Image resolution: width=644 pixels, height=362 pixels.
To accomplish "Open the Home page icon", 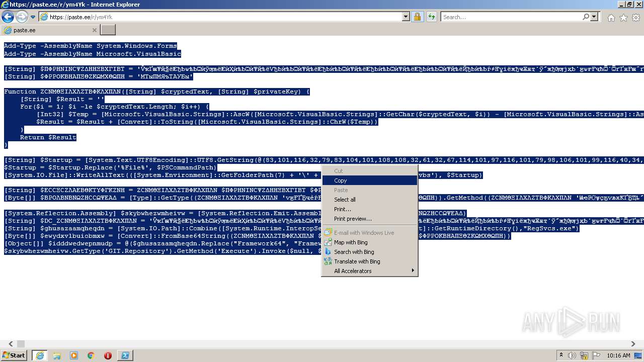I will pyautogui.click(x=611, y=18).
